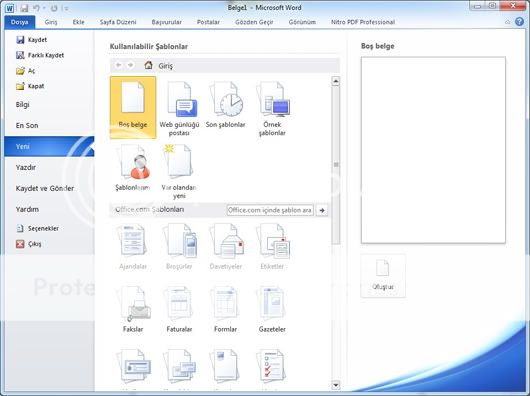Click the back arrow in template navigation
Screen dimensions: 530x396
click(x=118, y=65)
